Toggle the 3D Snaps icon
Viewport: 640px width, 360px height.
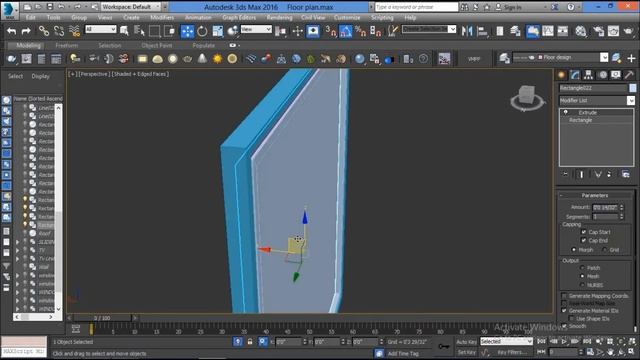[x=330, y=31]
